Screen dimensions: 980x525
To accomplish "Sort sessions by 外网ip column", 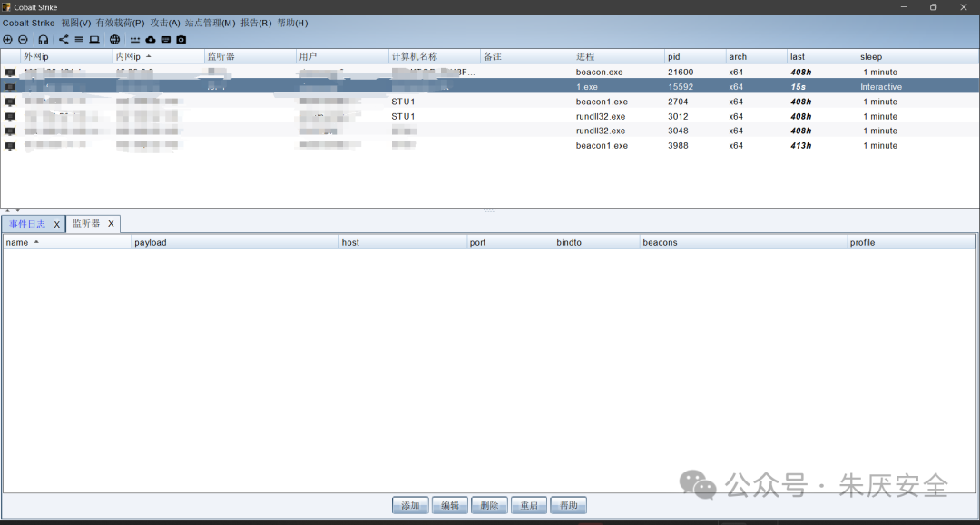I will 66,57.
